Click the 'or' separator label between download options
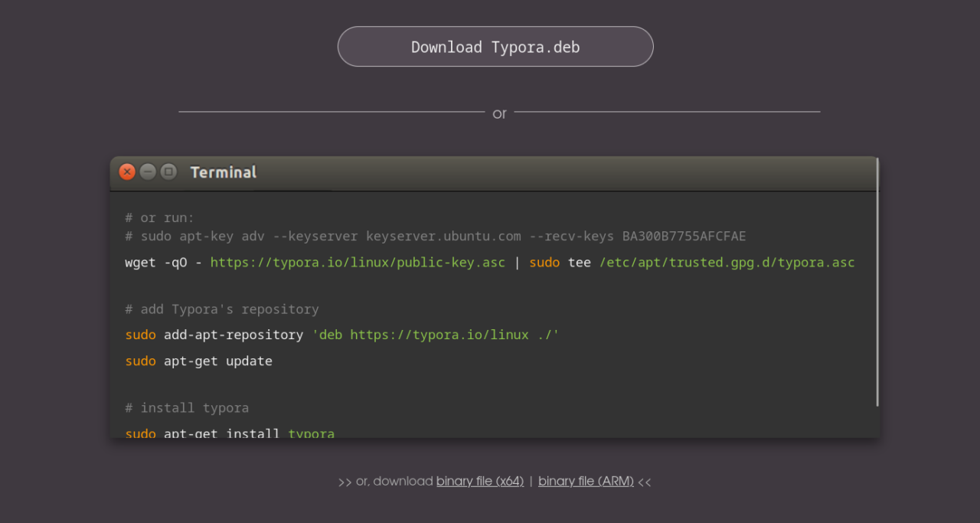980x523 pixels. (x=499, y=113)
